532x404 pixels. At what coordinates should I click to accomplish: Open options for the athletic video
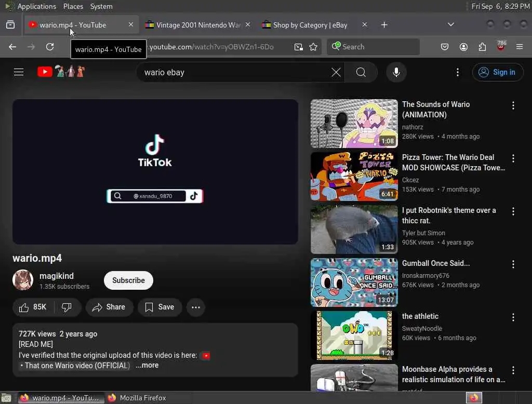click(x=513, y=317)
